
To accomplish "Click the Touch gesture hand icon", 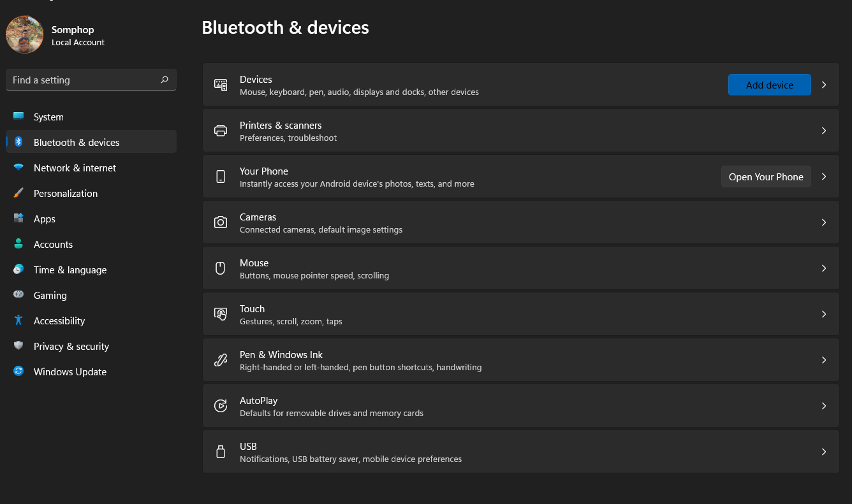I will 221,314.
